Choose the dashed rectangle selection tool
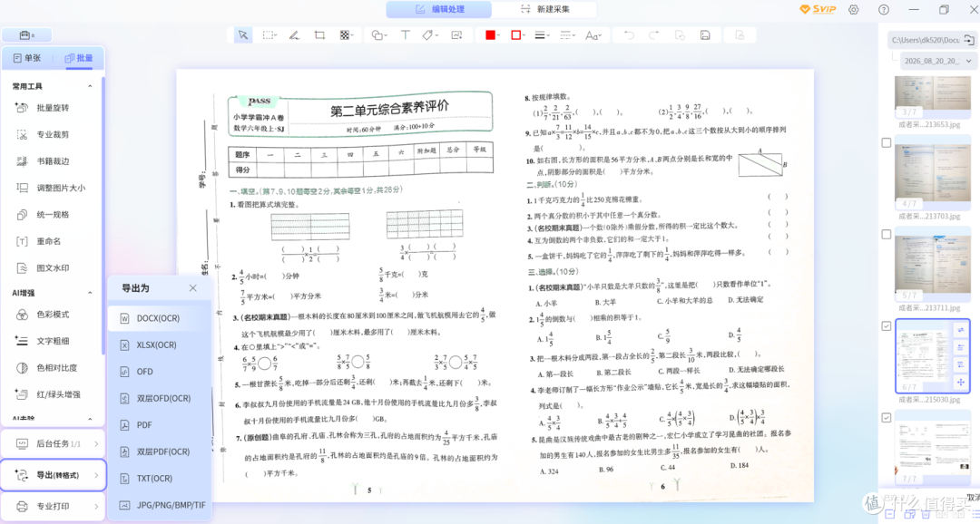The height and width of the screenshot is (524, 980). pos(269,35)
